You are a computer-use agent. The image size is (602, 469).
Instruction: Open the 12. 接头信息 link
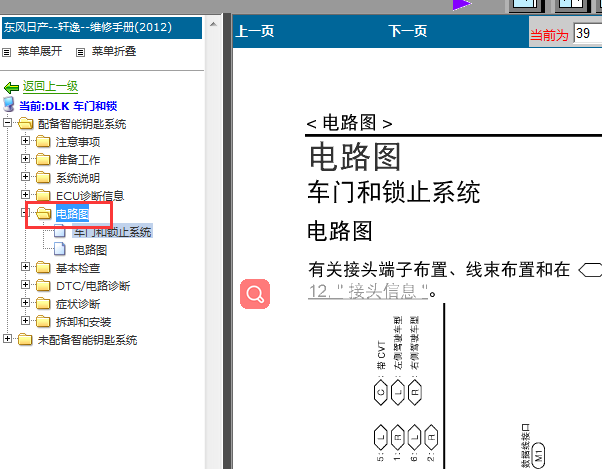point(368,292)
